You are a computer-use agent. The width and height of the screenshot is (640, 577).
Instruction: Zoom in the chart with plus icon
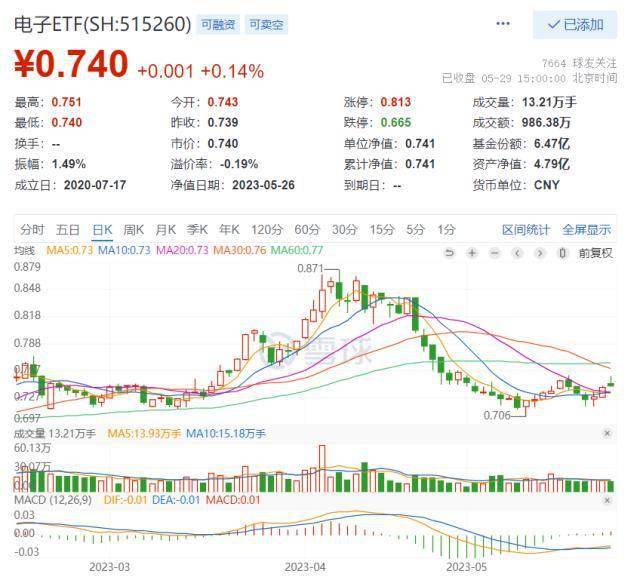click(x=472, y=251)
